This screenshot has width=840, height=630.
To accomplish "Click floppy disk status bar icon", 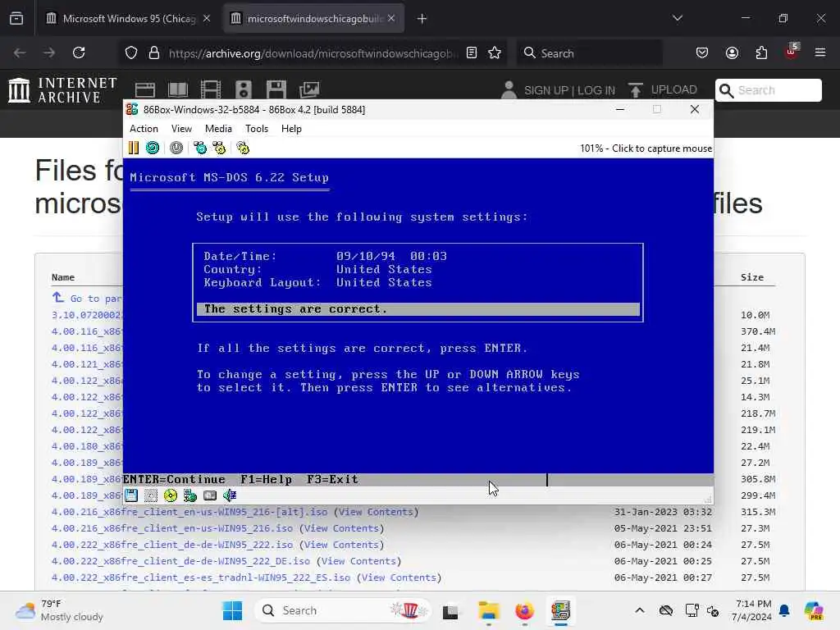I will coord(131,495).
